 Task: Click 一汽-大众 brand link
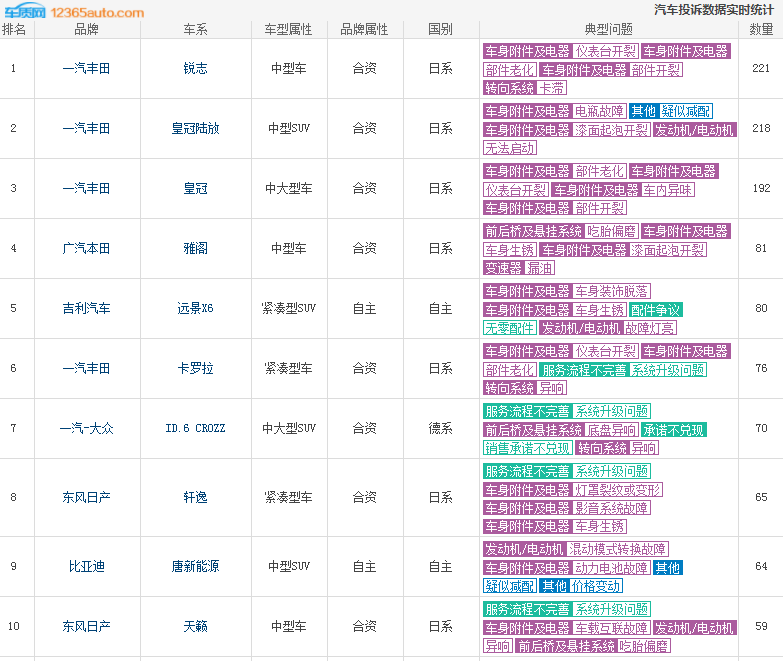(x=86, y=428)
